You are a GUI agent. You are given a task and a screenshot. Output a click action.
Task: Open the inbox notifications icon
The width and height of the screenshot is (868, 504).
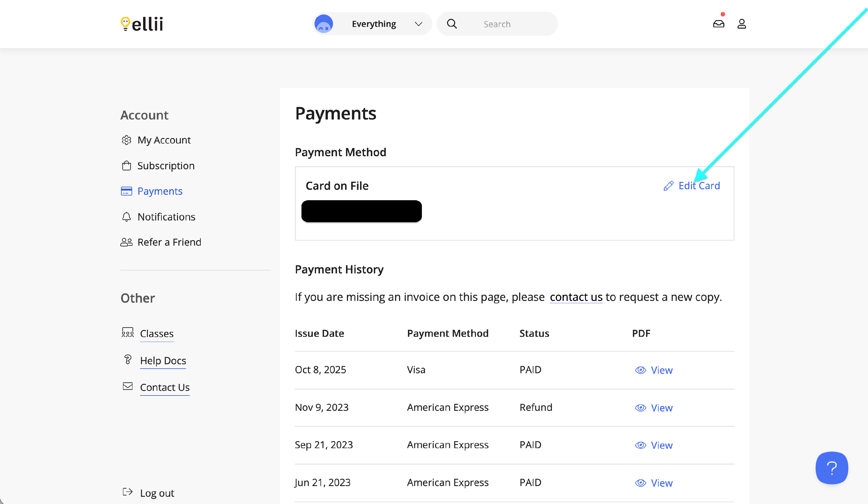[718, 24]
